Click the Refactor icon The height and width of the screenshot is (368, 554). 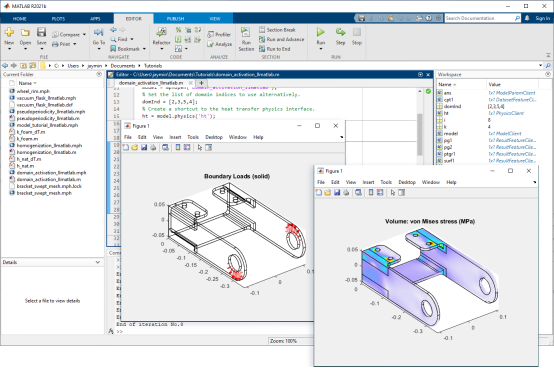pyautogui.click(x=161, y=32)
